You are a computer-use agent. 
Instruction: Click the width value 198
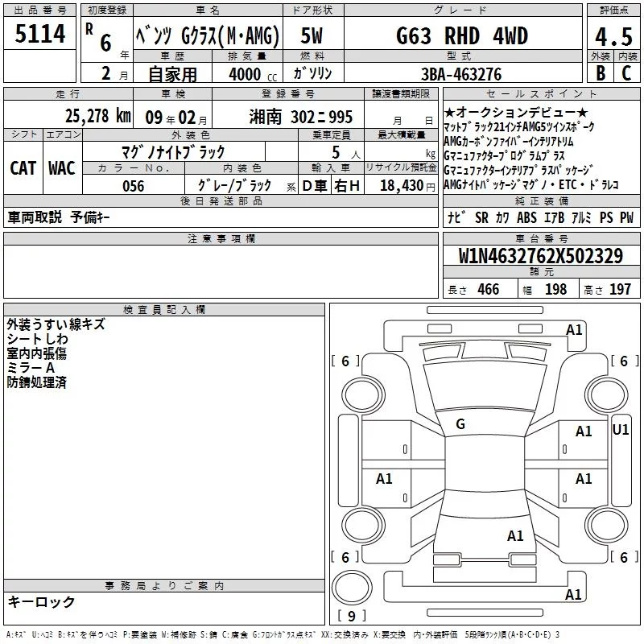pos(555,289)
